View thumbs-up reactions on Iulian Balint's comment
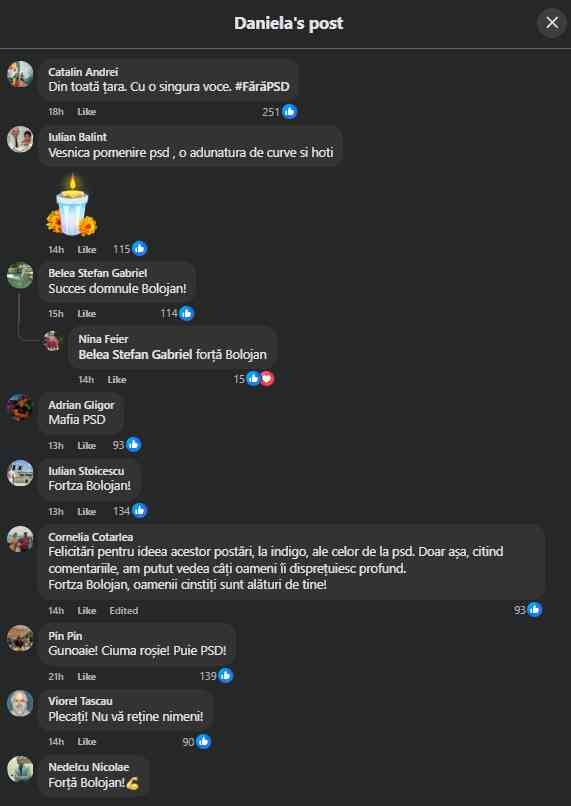The height and width of the screenshot is (806, 571). tap(139, 249)
